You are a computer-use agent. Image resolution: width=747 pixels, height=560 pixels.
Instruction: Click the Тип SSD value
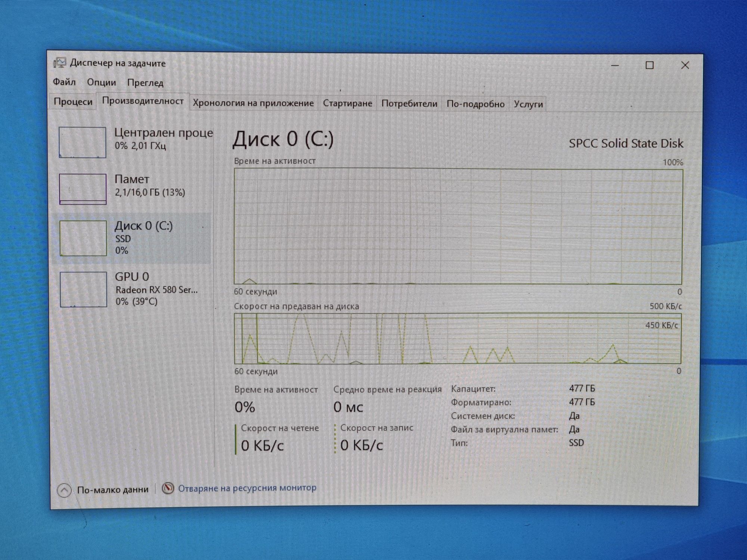click(576, 443)
